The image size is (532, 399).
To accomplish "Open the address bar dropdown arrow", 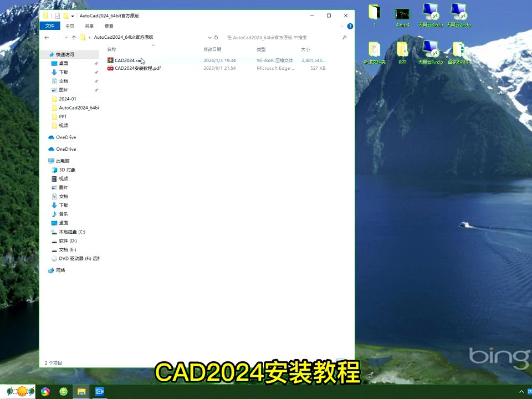I will [209, 38].
